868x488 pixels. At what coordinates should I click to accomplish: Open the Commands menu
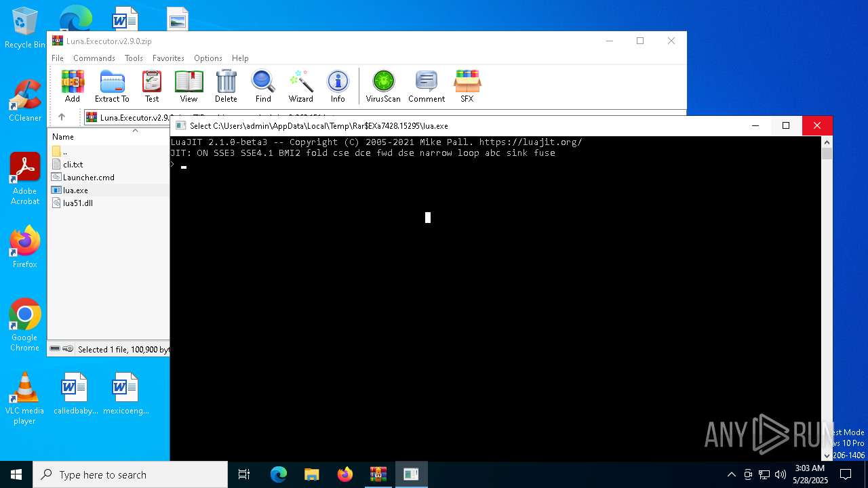click(x=94, y=58)
